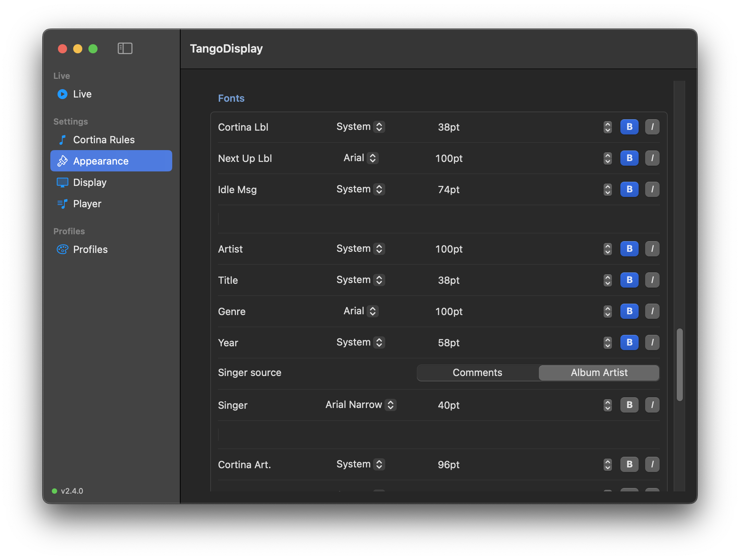
Task: Click the 96pt value for Cortina Art.
Action: pyautogui.click(x=448, y=465)
